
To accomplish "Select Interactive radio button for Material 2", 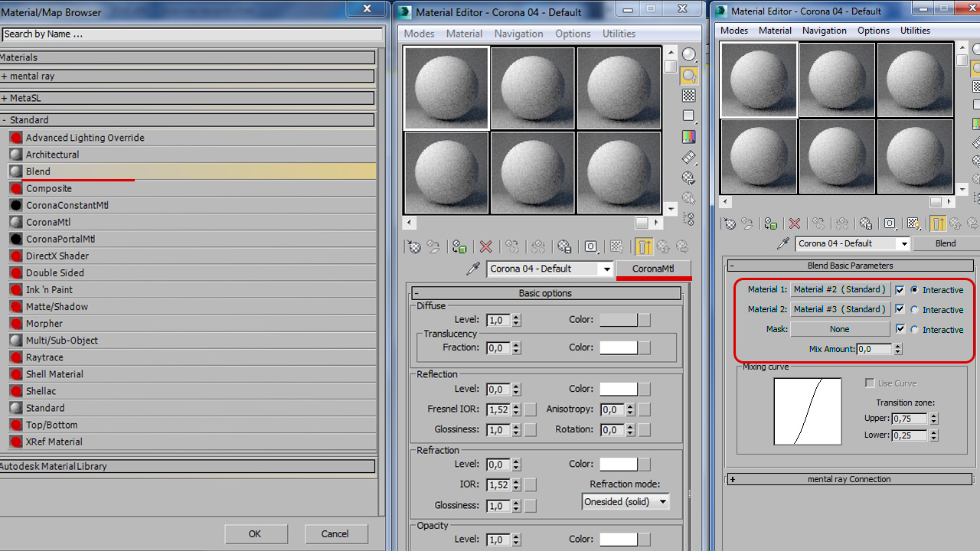I will [914, 310].
